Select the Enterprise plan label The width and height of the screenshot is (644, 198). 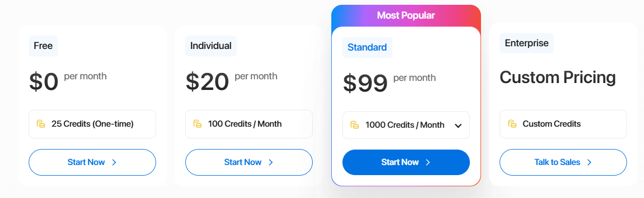527,43
